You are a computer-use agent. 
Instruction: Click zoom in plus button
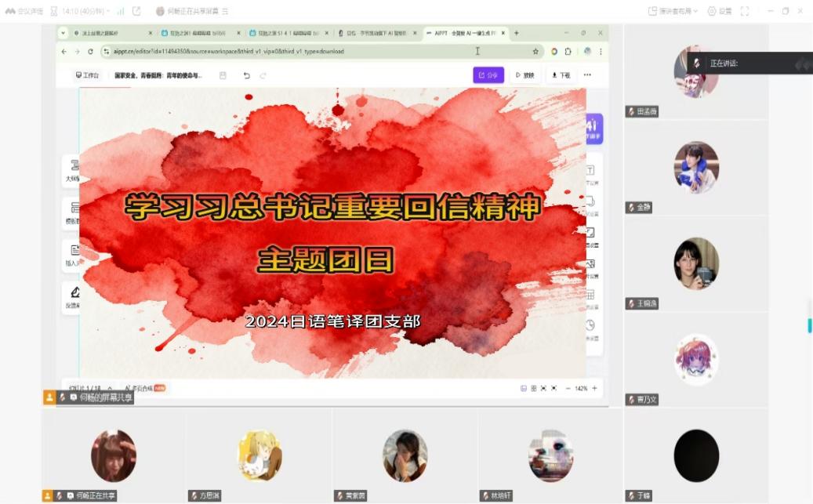(594, 388)
